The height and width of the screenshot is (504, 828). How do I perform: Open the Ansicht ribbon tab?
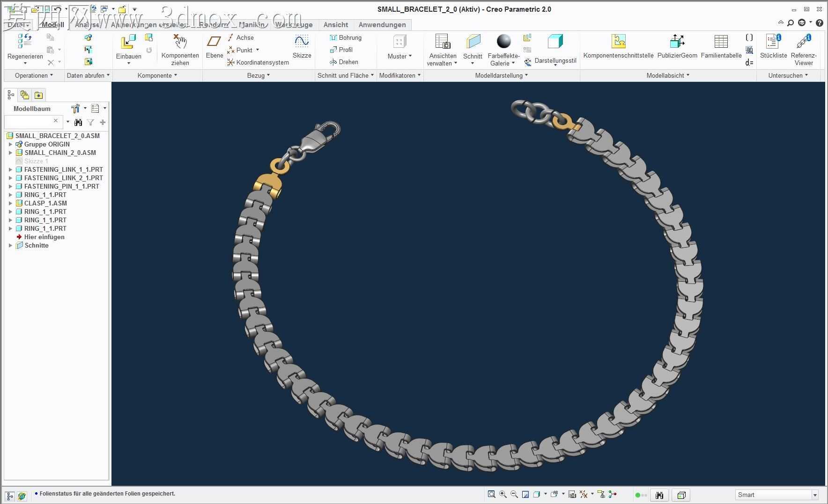pyautogui.click(x=336, y=25)
